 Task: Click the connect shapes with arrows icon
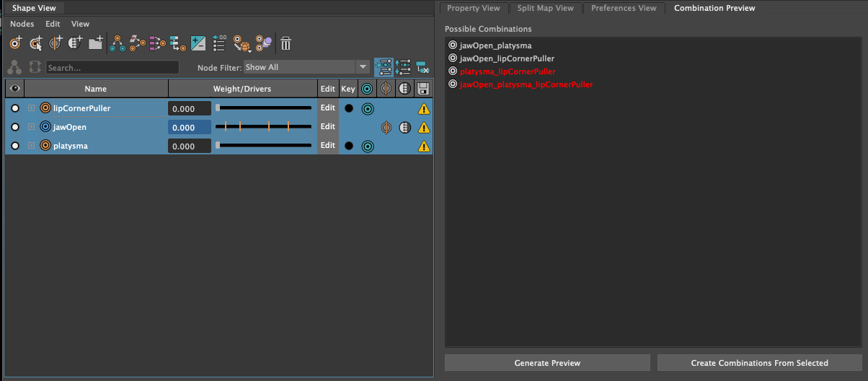pyautogui.click(x=137, y=43)
